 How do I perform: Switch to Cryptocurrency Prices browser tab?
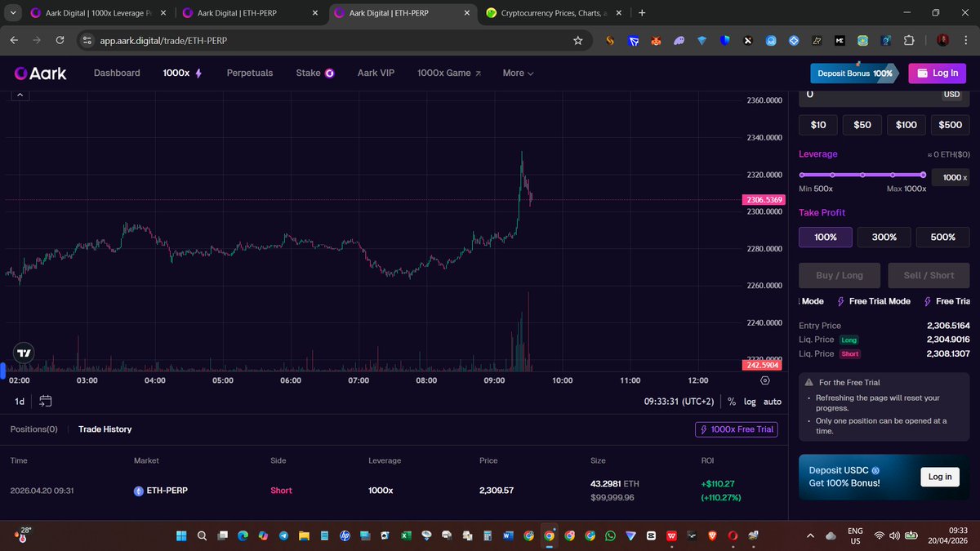[x=553, y=13]
